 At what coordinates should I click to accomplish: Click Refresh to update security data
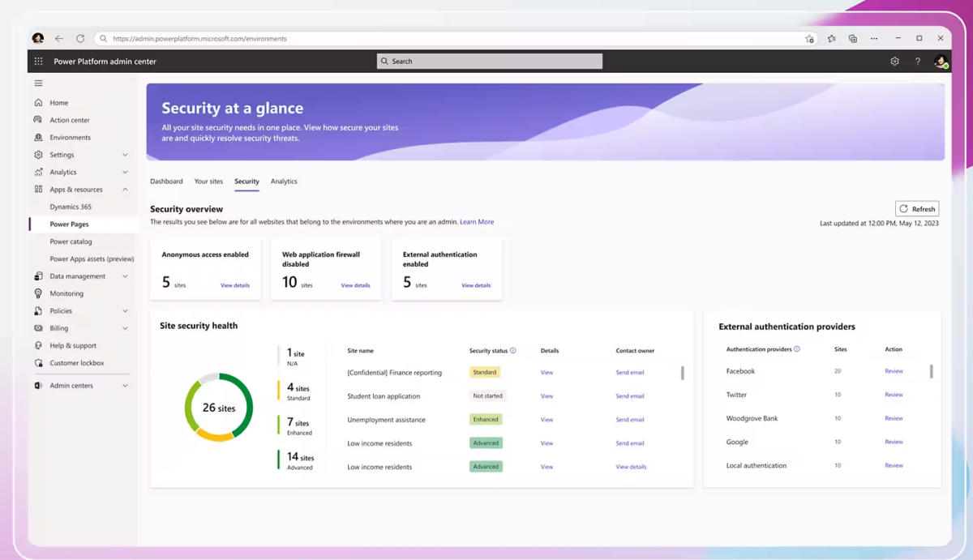[x=916, y=208]
